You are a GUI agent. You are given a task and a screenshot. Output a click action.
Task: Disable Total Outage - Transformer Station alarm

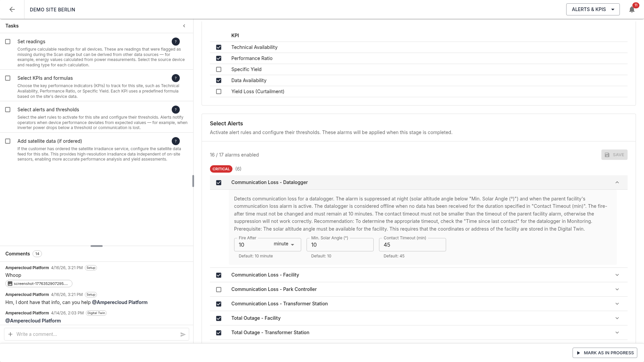pos(219,333)
